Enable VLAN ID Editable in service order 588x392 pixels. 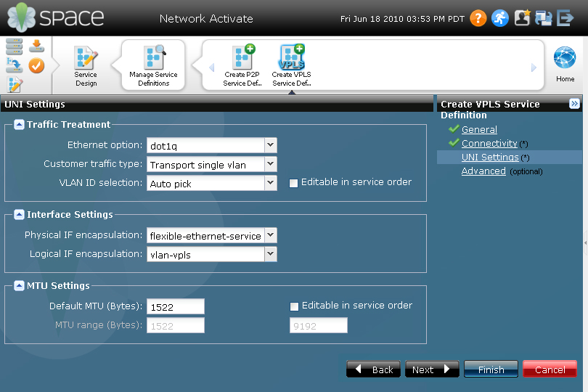click(x=293, y=183)
